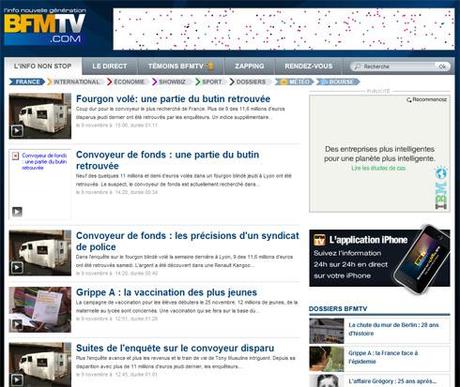The image size is (460, 387).
Task: Click the Grippe A dossier thumbnail
Action: 326,359
